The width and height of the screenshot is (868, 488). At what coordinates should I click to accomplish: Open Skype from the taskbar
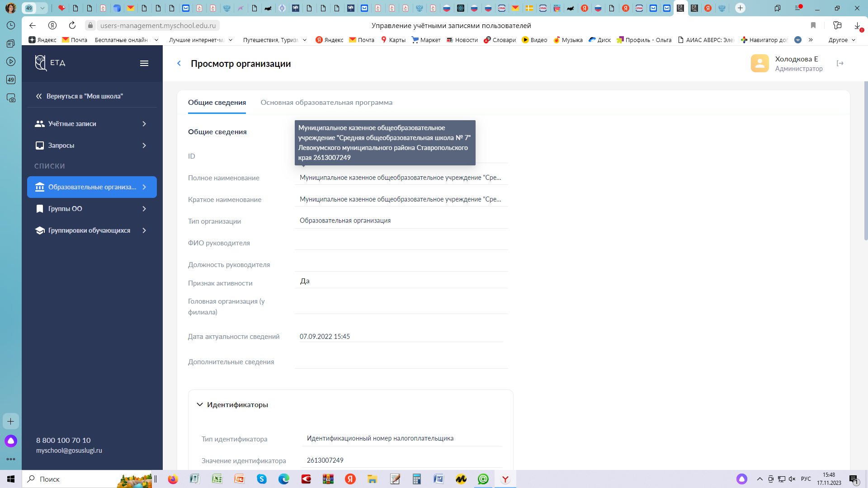(x=262, y=479)
